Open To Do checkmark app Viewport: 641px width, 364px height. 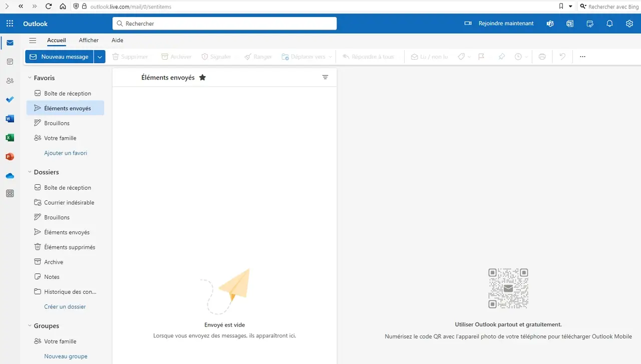(10, 100)
